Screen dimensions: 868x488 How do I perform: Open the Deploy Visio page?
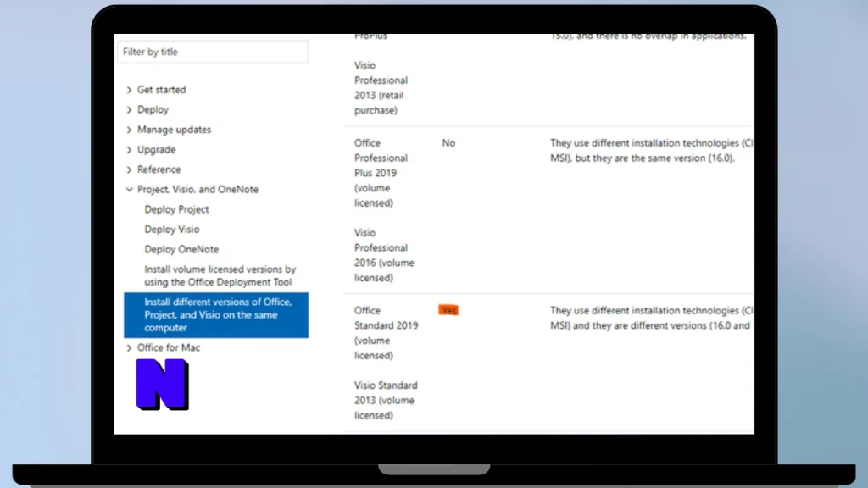coord(171,229)
